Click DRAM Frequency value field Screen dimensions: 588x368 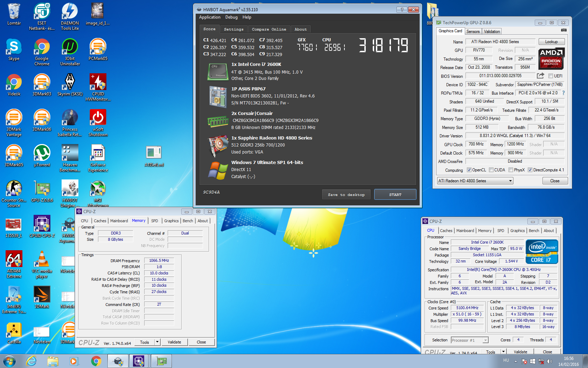pyautogui.click(x=159, y=261)
